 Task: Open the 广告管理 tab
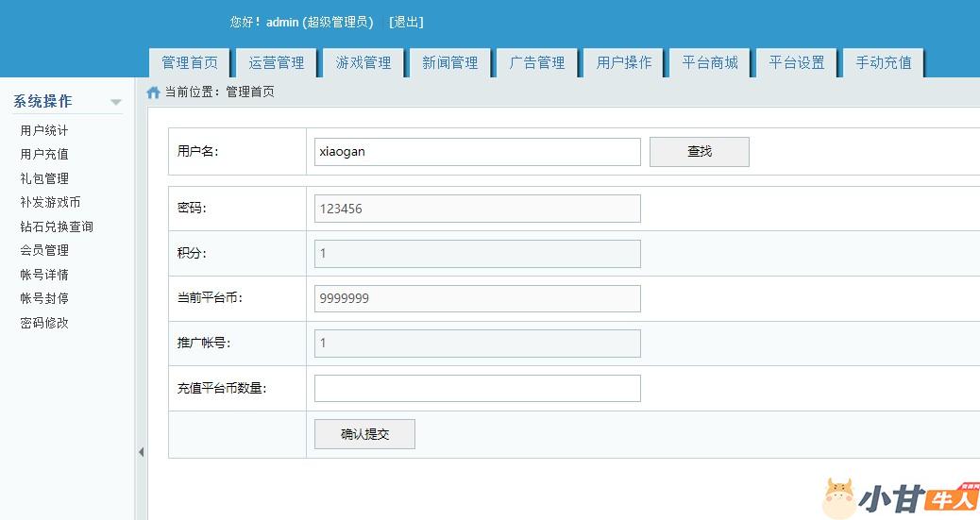(537, 62)
